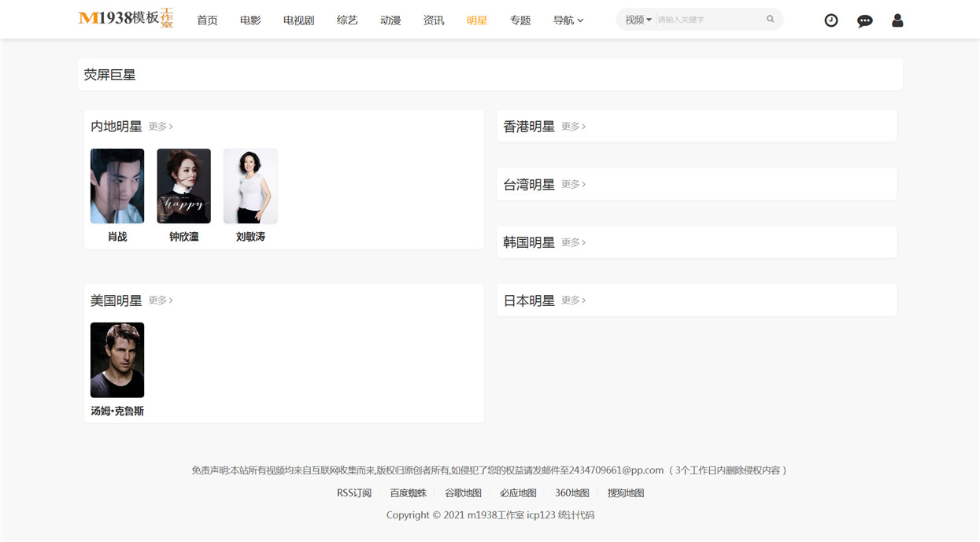Open 肖战 star photo thumbnail

click(x=117, y=186)
